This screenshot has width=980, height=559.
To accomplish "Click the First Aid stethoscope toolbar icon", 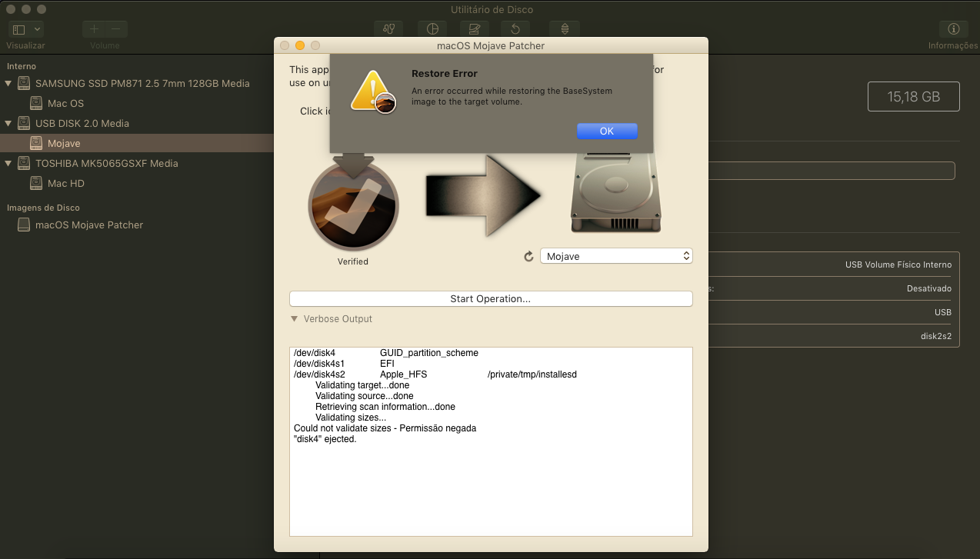I will (x=388, y=29).
